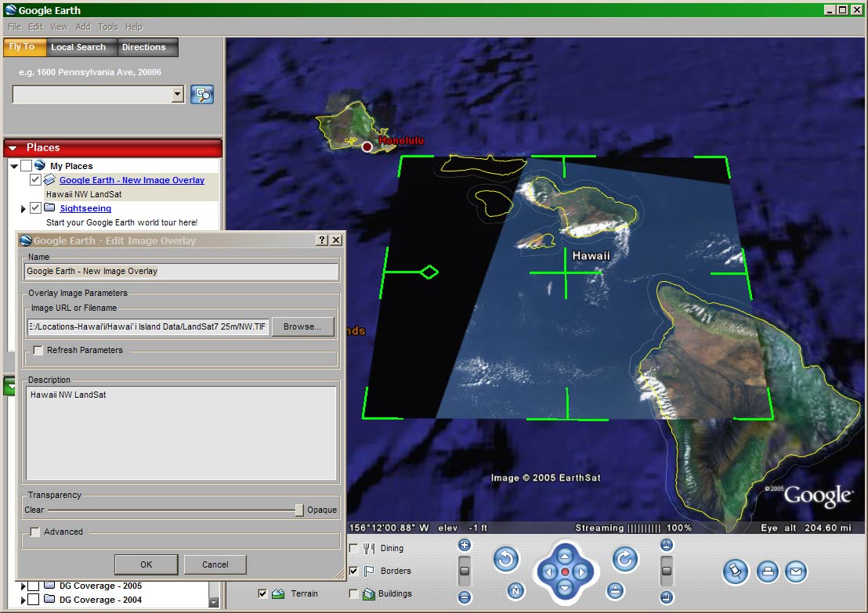Image resolution: width=868 pixels, height=613 pixels.
Task: Rotate the view counterclockwise
Action: (x=506, y=559)
